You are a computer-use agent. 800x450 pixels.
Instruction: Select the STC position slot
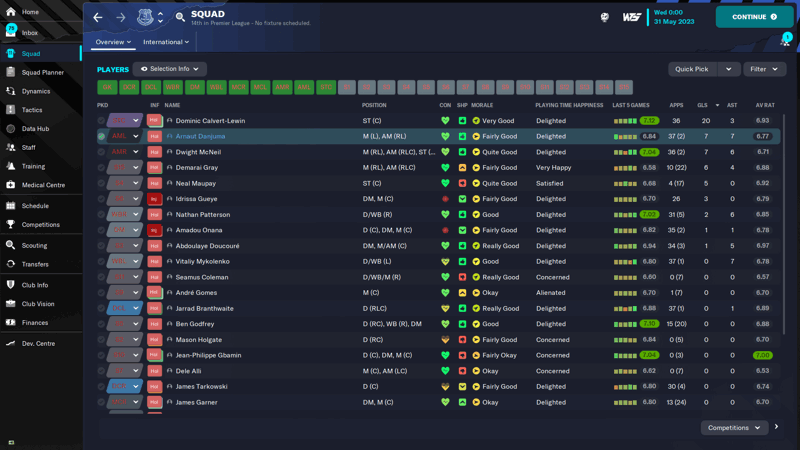326,87
